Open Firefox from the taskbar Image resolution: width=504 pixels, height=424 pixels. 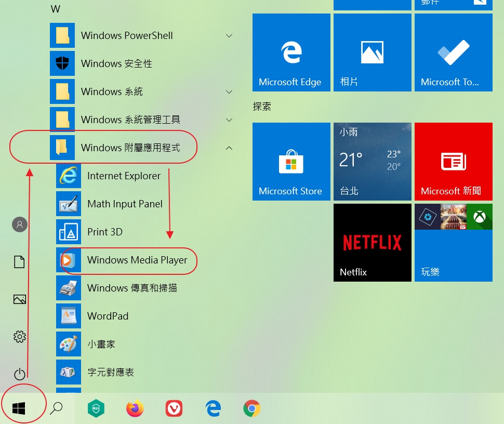(135, 408)
